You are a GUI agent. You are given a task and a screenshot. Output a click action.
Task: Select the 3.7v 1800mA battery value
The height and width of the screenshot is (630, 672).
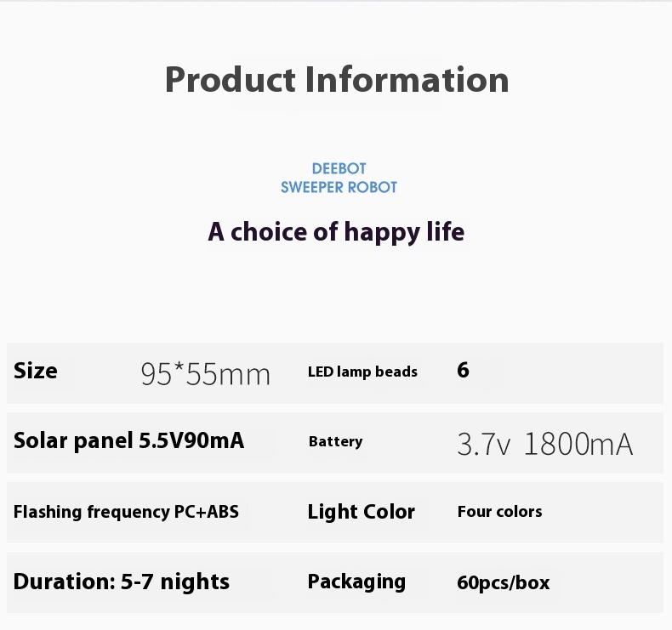(x=544, y=444)
